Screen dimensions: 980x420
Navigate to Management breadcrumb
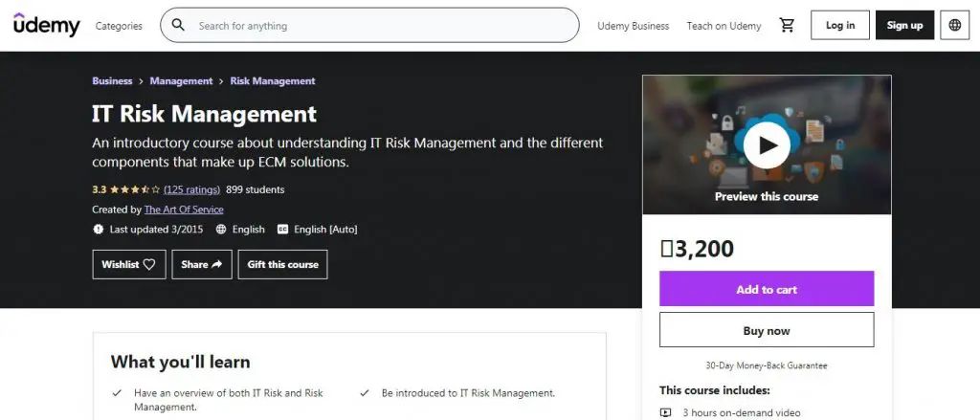pyautogui.click(x=181, y=81)
